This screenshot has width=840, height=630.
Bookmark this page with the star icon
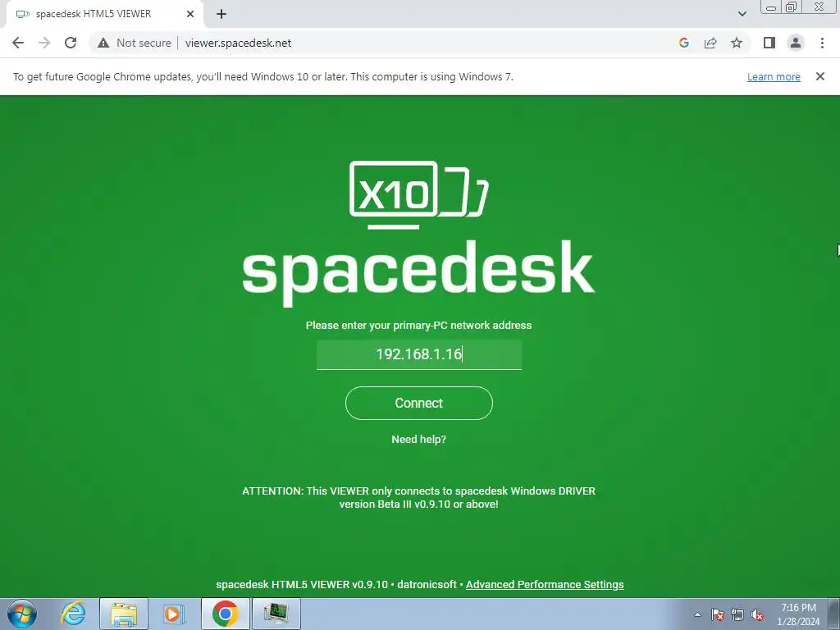point(737,43)
